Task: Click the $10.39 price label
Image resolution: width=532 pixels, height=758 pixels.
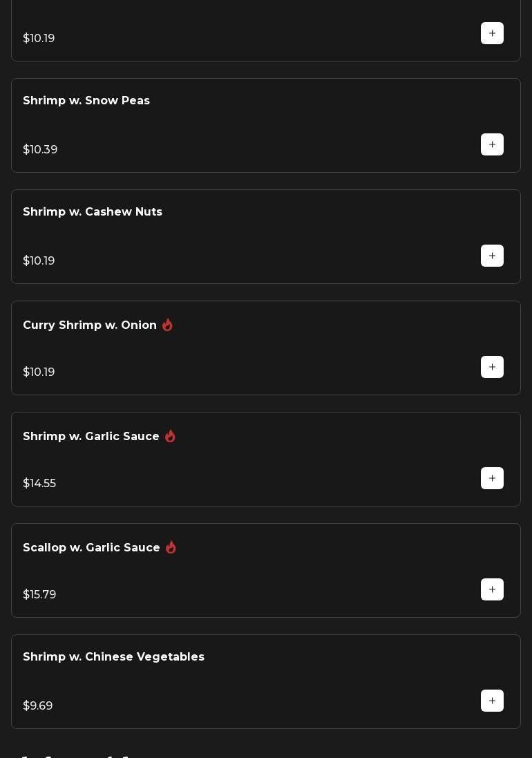Action: pos(40,150)
